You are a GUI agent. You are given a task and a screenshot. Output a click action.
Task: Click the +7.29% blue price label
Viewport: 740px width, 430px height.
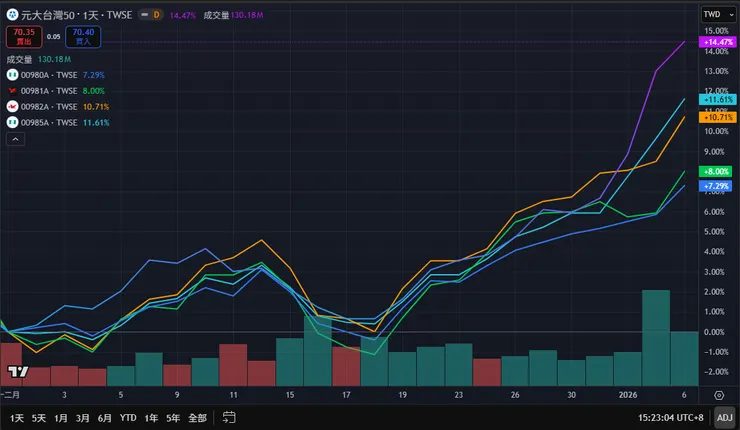coord(716,186)
